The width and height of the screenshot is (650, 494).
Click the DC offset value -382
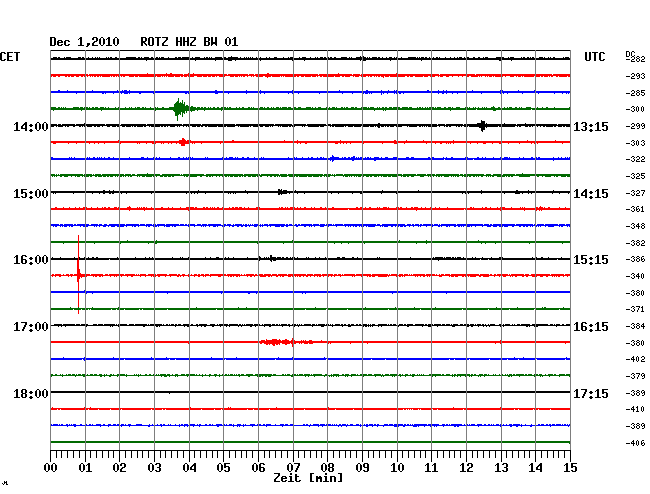click(x=635, y=243)
